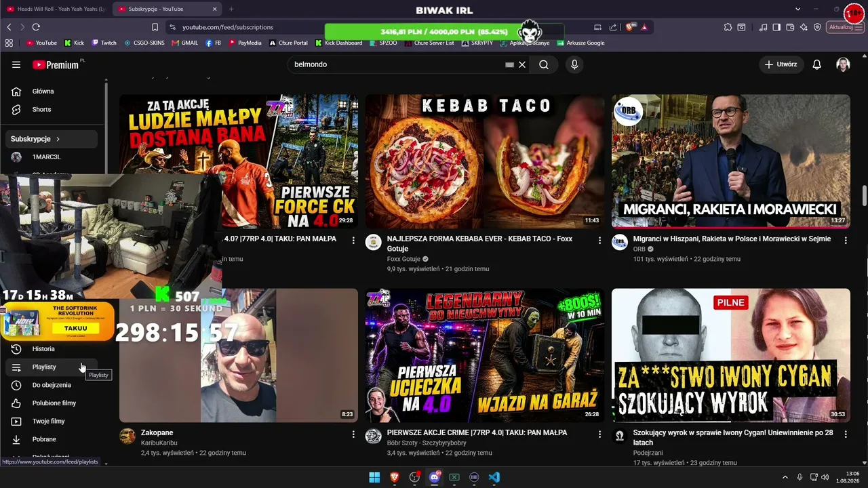Switch to the Heads Will Roll browser tab

coord(56,9)
